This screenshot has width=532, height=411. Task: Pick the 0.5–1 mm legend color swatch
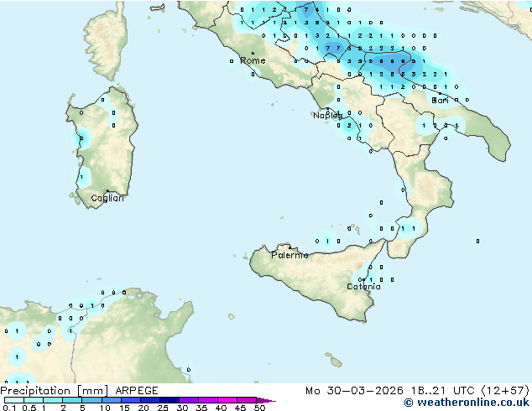click(34, 400)
